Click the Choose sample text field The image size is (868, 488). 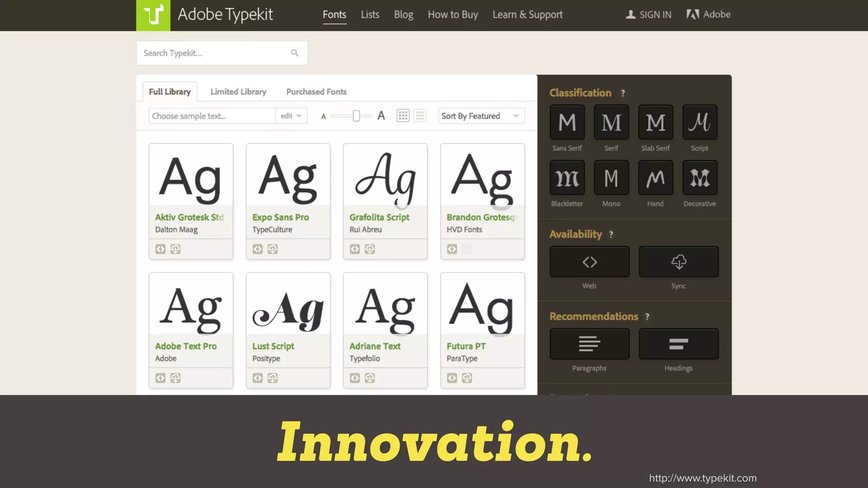point(212,116)
